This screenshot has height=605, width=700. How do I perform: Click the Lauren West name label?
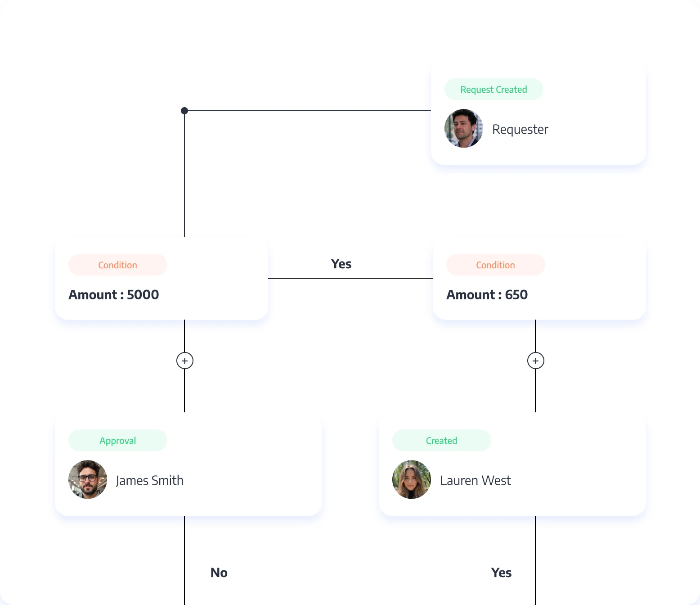(x=475, y=481)
